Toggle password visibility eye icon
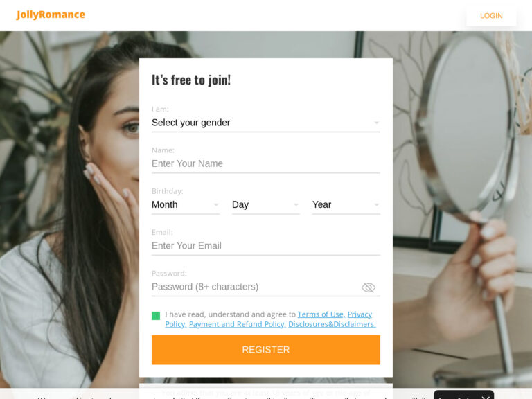Screen dimensions: 532x399 click(368, 287)
